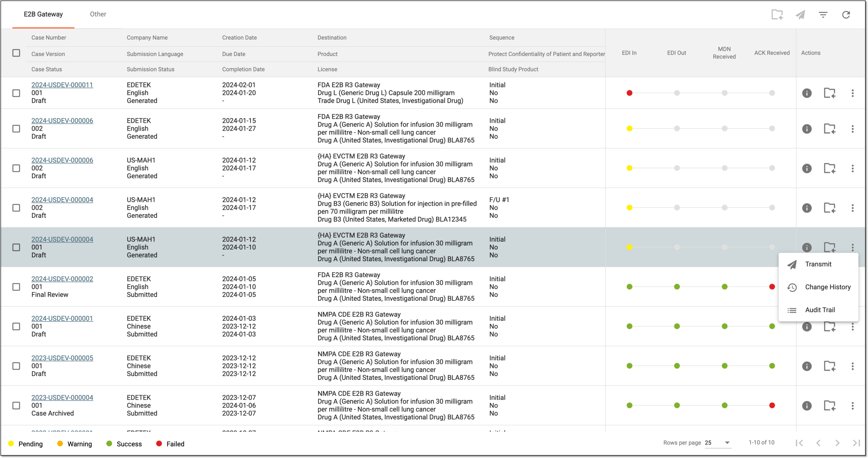Open info for case 2023-USDEV-000005
The height and width of the screenshot is (458, 868).
(x=807, y=366)
